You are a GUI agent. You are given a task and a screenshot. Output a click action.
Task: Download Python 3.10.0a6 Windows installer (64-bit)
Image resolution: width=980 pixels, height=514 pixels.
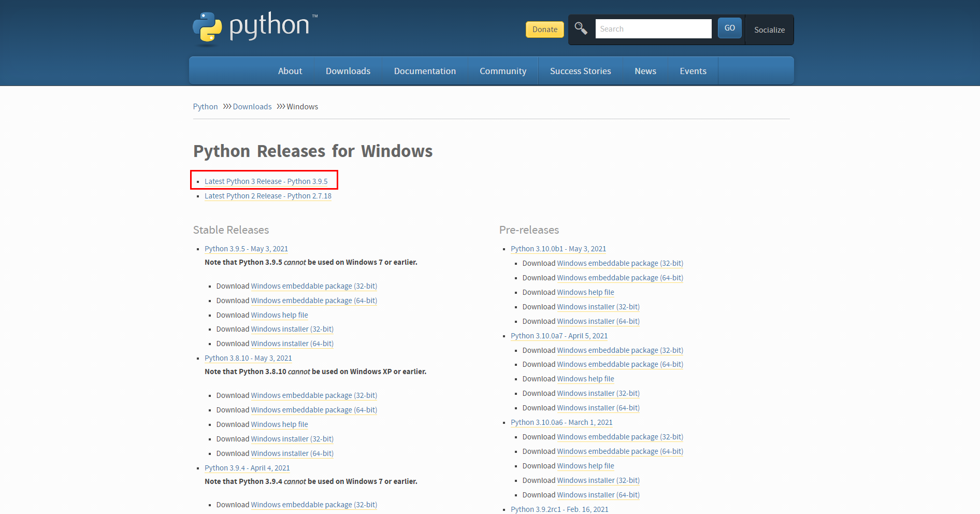[x=598, y=495]
